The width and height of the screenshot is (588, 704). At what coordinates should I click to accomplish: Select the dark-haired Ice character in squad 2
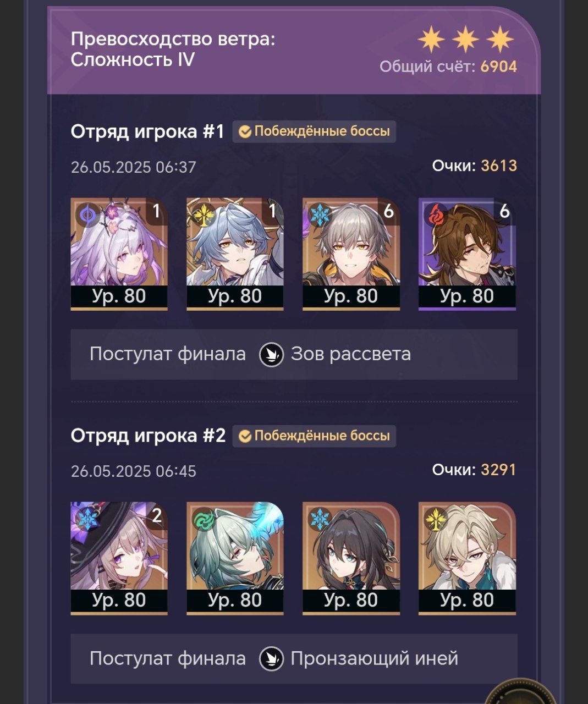coord(351,558)
